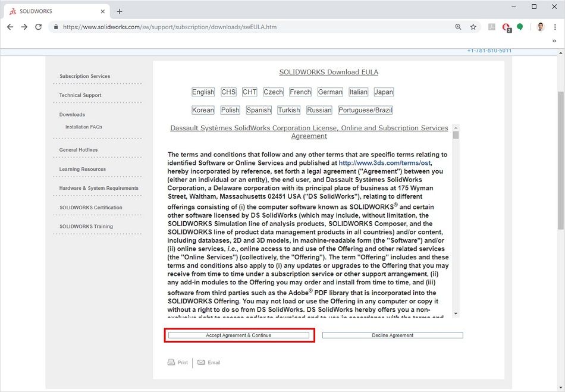The width and height of the screenshot is (565, 392).
Task: Open the Adobe Acrobat extension
Action: 491,27
